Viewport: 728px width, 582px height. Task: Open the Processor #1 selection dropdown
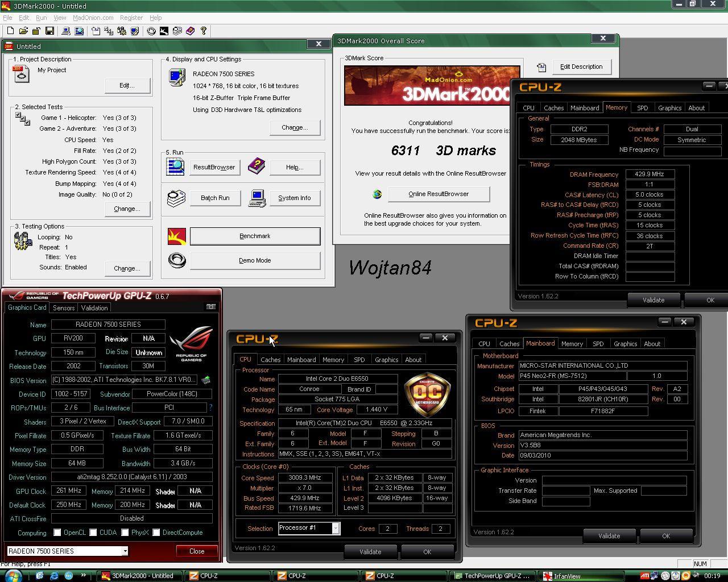pos(336,528)
